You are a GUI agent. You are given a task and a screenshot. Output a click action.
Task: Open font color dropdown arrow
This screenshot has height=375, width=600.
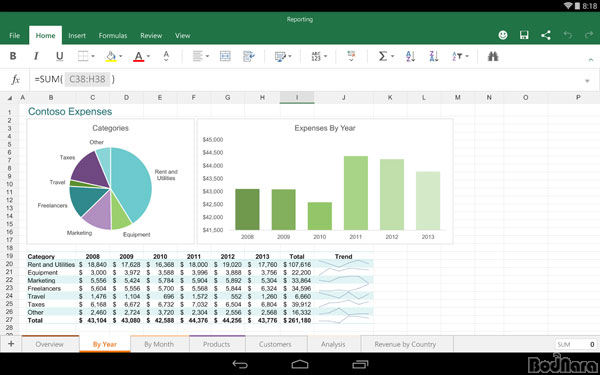[148, 57]
